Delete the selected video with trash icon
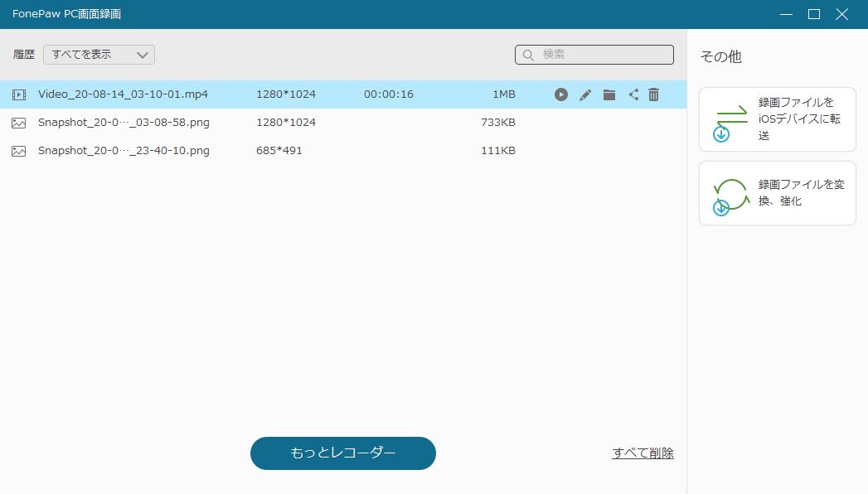 654,94
